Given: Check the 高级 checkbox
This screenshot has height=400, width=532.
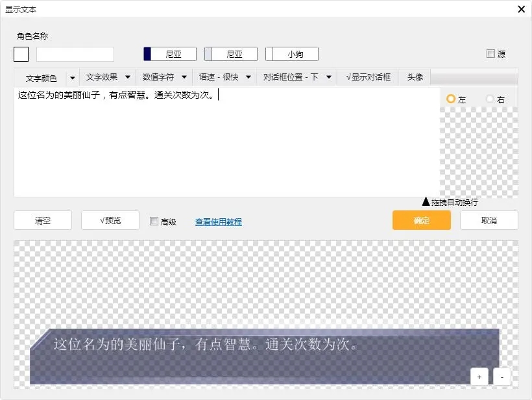Looking at the screenshot, I should tap(154, 221).
